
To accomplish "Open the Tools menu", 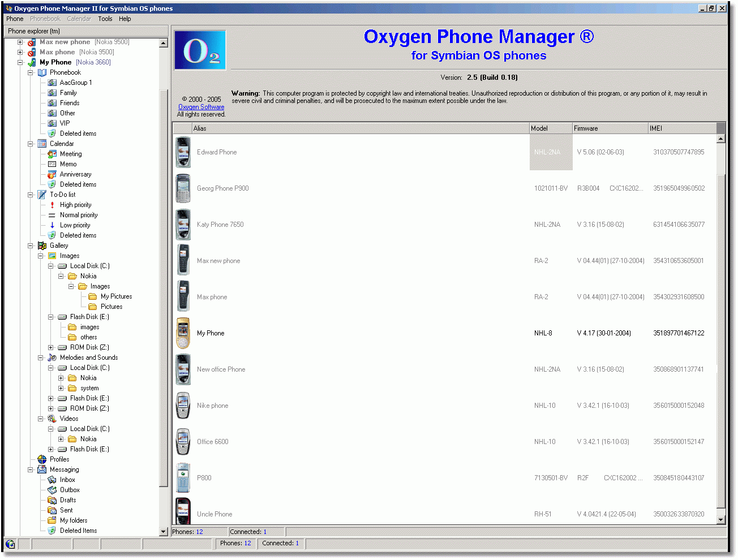I will click(x=105, y=19).
